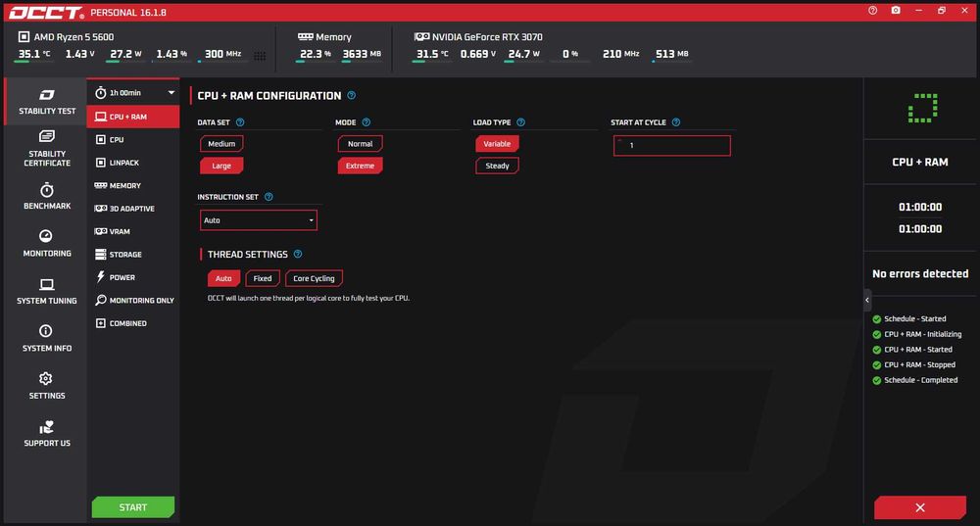Select Large data set
Viewport: 980px width, 526px height.
[221, 166]
